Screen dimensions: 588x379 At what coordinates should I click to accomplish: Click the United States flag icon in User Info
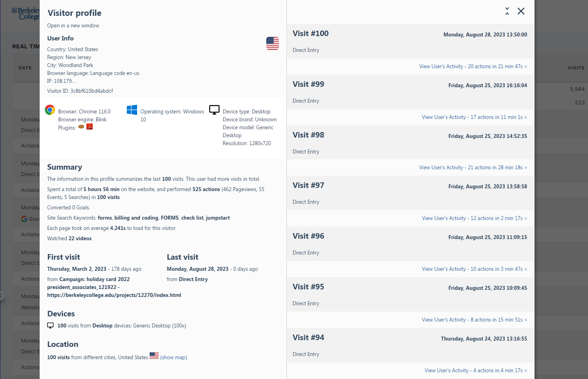[x=272, y=43]
